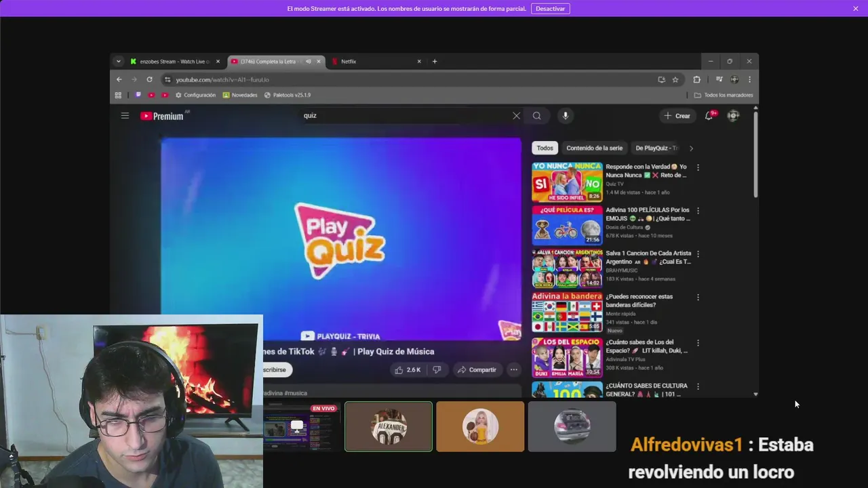
Task: Open options for '¿Puedes reconocer estas banderas' video
Action: tap(698, 298)
